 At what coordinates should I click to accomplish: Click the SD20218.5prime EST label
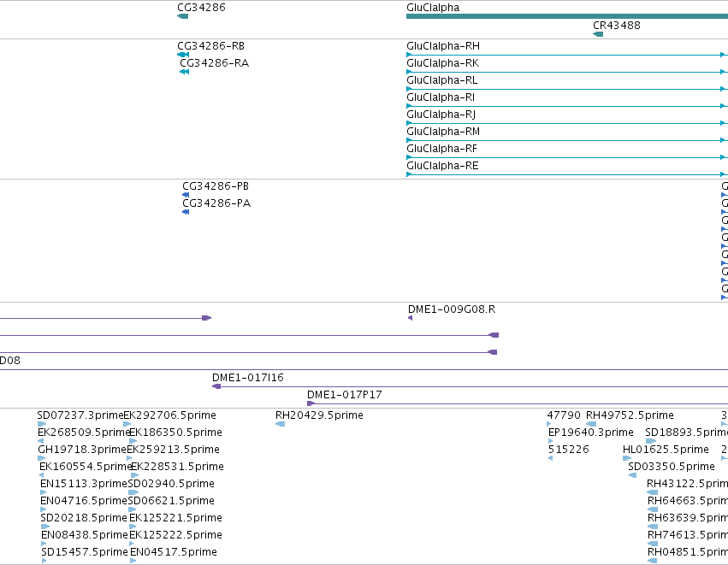[x=84, y=518]
